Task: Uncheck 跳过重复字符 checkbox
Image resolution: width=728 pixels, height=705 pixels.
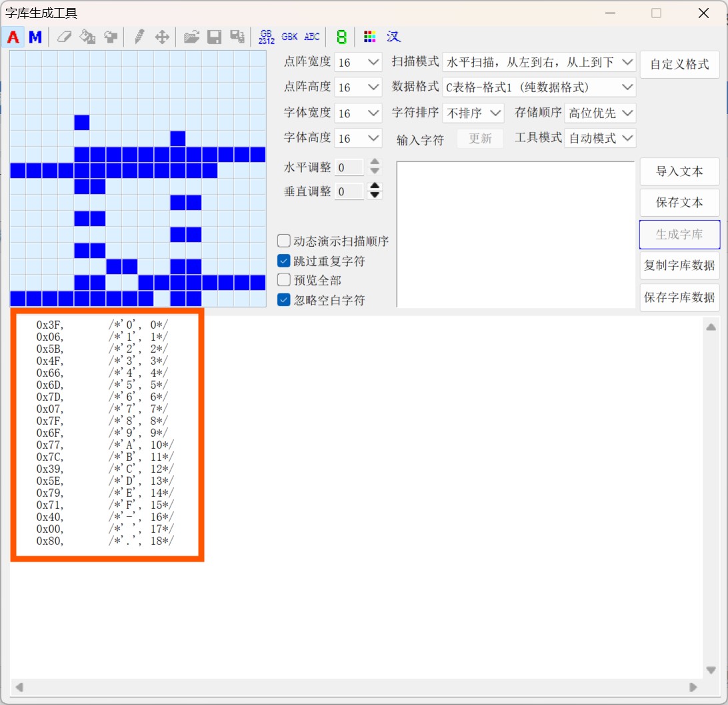Action: point(284,261)
